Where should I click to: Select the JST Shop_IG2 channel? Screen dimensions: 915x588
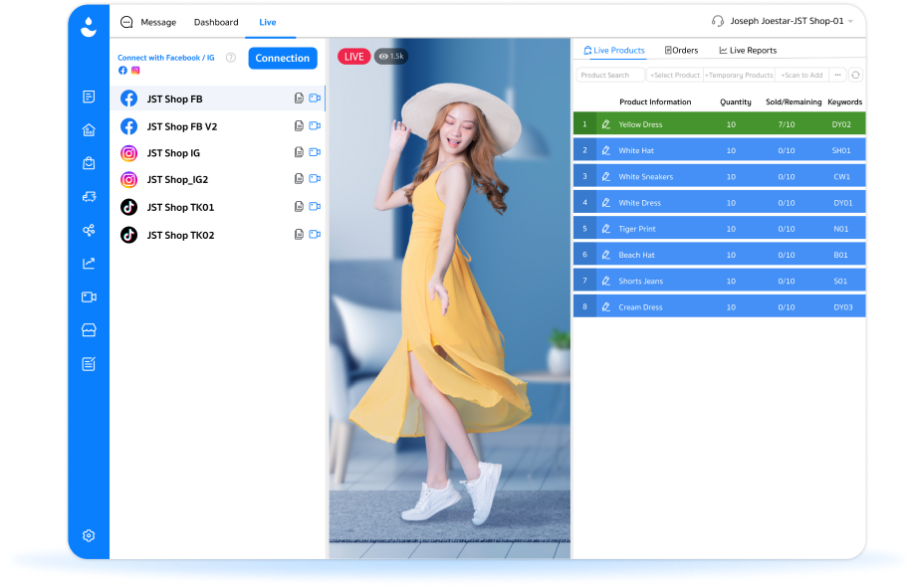218,179
